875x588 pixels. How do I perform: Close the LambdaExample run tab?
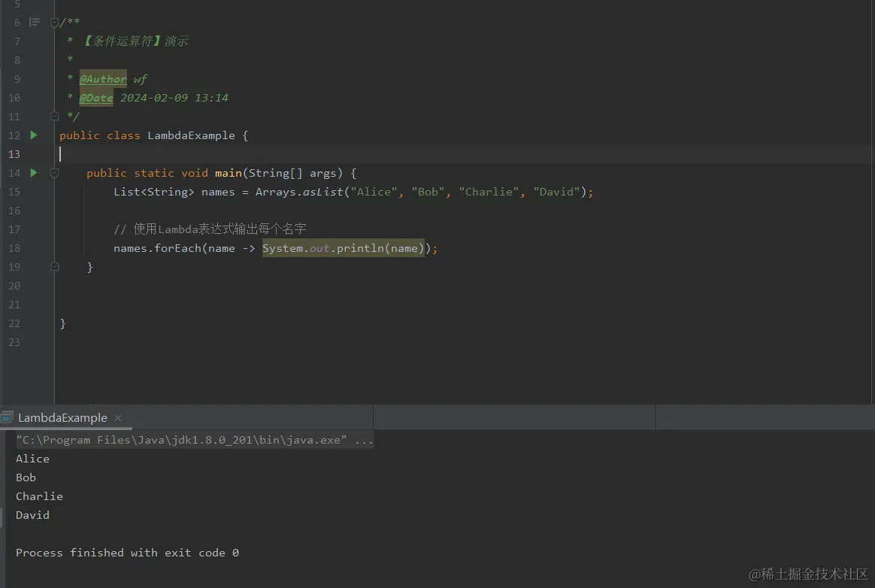click(x=118, y=417)
